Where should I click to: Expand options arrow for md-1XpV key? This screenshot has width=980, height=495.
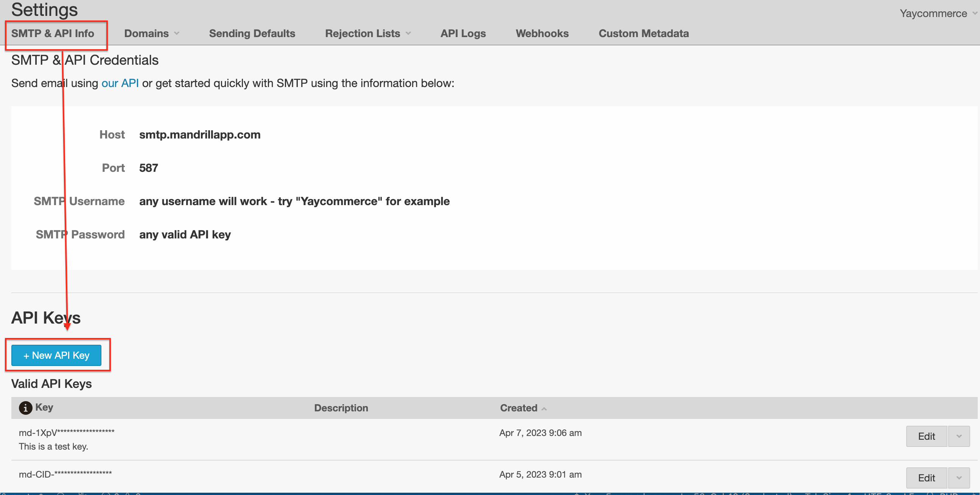tap(959, 436)
